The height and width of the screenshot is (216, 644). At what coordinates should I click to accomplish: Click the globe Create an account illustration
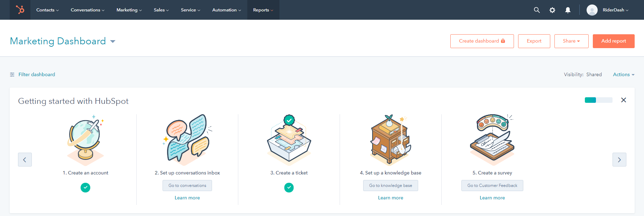pos(85,140)
